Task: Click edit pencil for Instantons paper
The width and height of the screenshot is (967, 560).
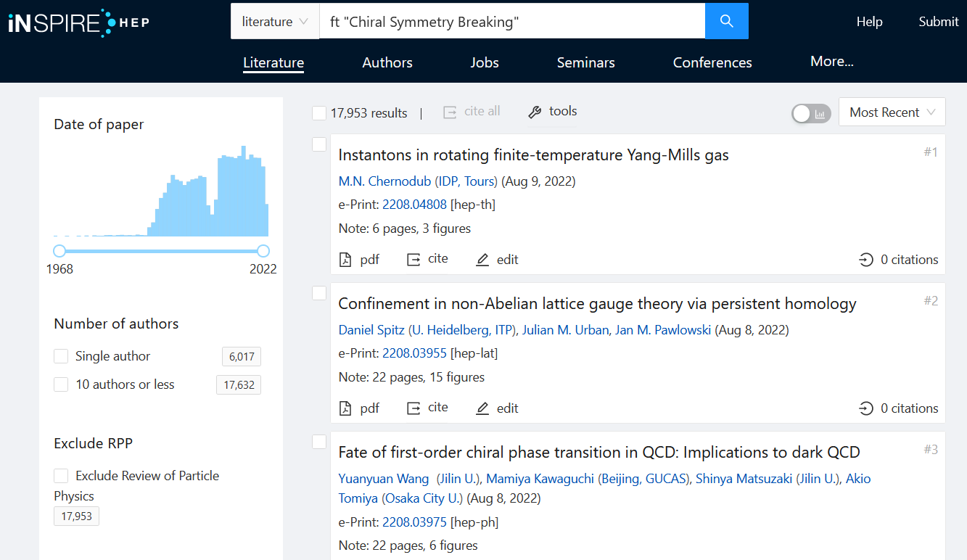Action: click(x=482, y=260)
